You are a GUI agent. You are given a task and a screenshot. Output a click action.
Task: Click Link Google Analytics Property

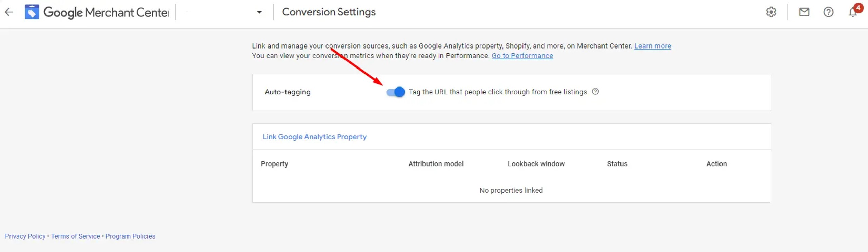pyautogui.click(x=314, y=137)
